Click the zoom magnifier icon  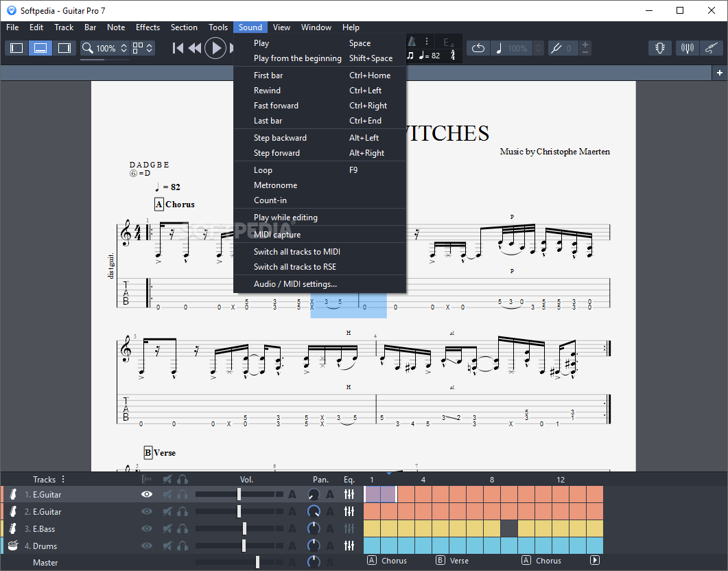[x=87, y=48]
